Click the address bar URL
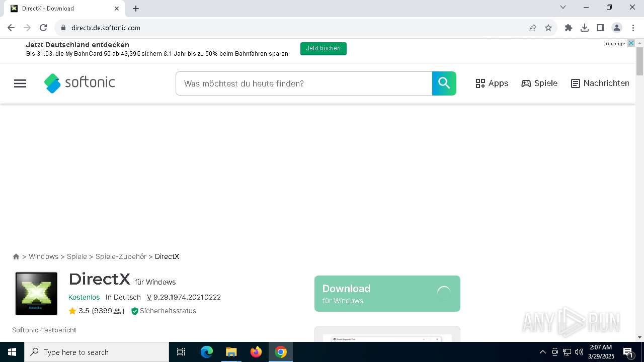The width and height of the screenshot is (644, 362). coord(106,28)
